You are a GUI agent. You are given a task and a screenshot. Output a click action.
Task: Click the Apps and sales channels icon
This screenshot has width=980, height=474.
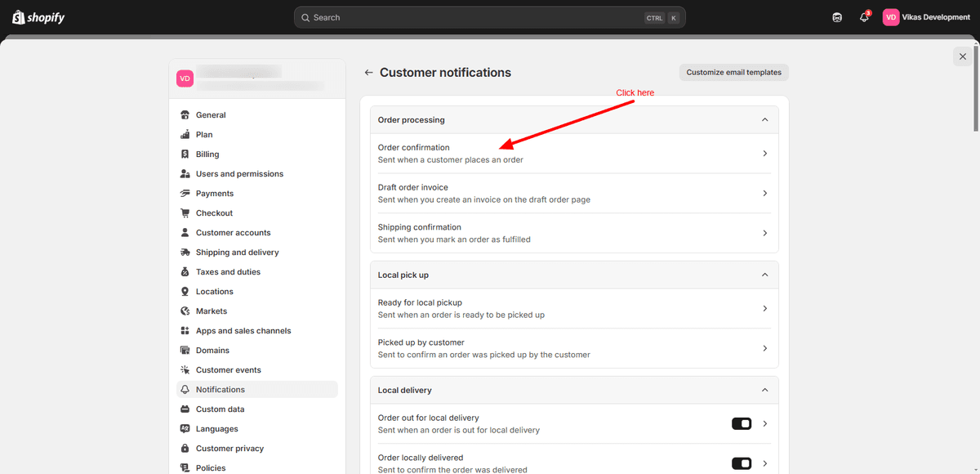pyautogui.click(x=185, y=331)
